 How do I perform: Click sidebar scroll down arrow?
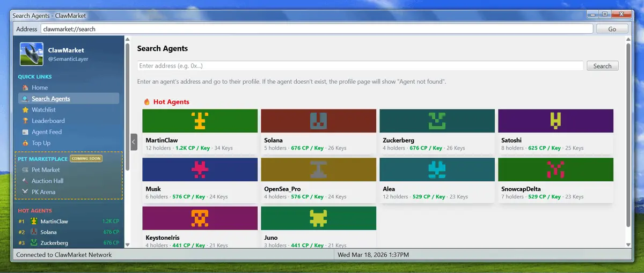coord(127,245)
